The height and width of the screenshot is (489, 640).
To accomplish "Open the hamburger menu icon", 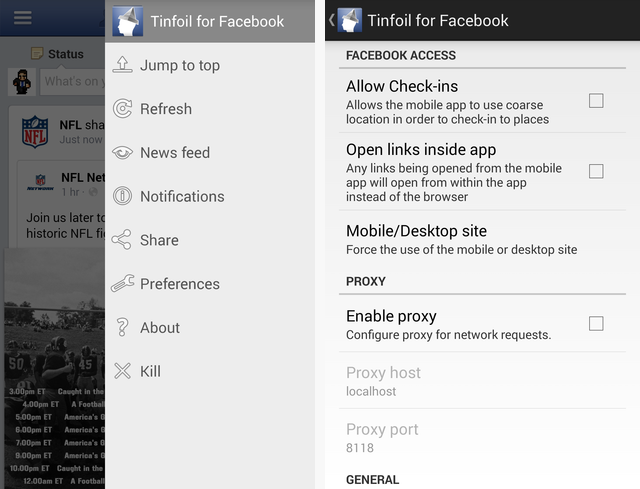I will coord(22,18).
